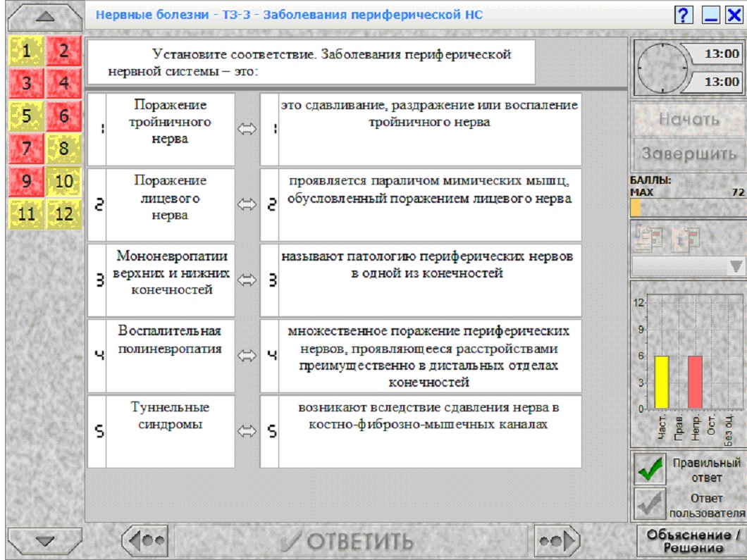Image resolution: width=747 pixels, height=560 pixels.
Task: Open the help question mark icon
Action: click(684, 15)
